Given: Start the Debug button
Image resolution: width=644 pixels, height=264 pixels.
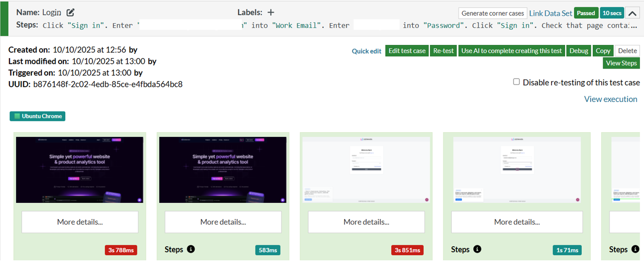Looking at the screenshot, I should point(578,51).
